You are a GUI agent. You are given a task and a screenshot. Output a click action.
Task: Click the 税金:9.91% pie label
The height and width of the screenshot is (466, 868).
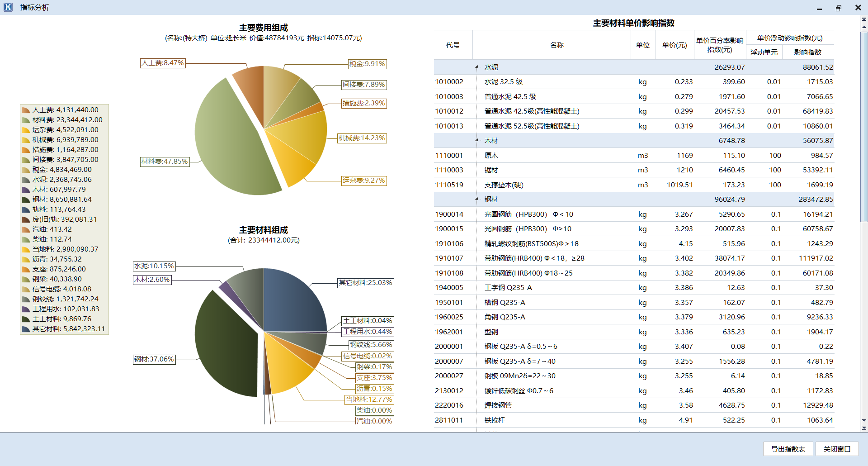point(367,64)
